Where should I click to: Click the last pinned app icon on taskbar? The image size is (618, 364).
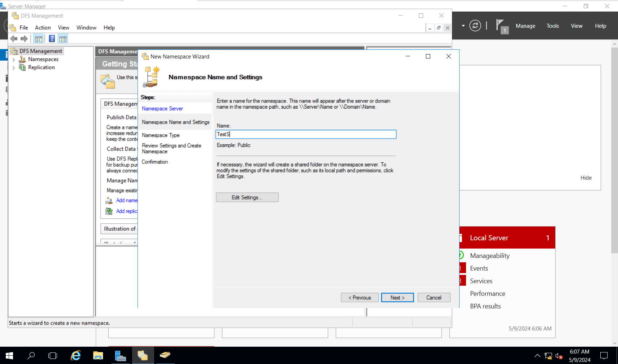pos(165,356)
